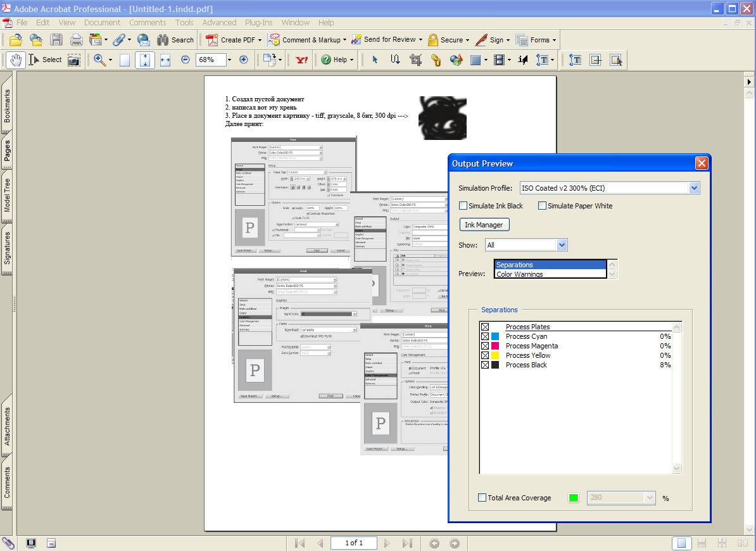Viewport: 756px width, 551px height.
Task: Pick the Crop tool
Action: [x=415, y=60]
